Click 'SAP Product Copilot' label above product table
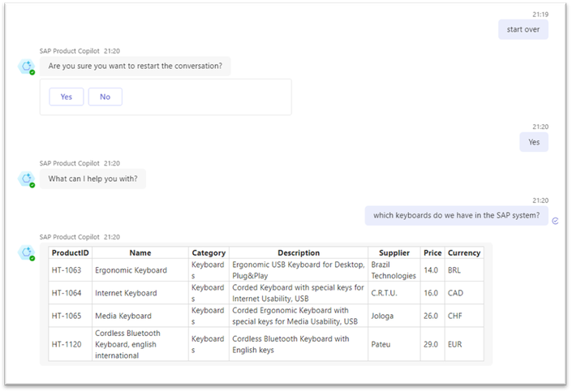 tap(69, 237)
